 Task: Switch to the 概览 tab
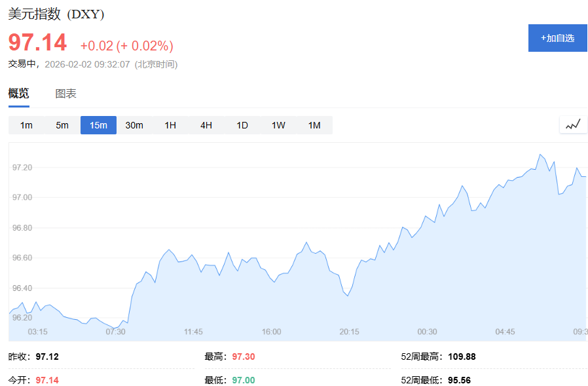pos(18,94)
